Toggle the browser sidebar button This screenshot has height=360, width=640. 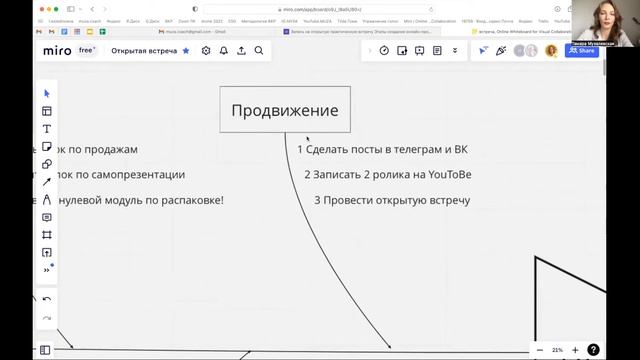click(71, 9)
